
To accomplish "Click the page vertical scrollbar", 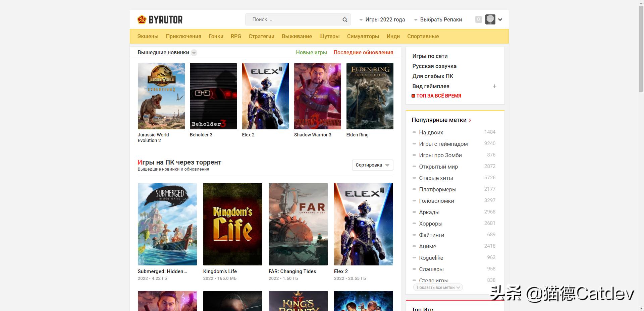I will coord(641,49).
